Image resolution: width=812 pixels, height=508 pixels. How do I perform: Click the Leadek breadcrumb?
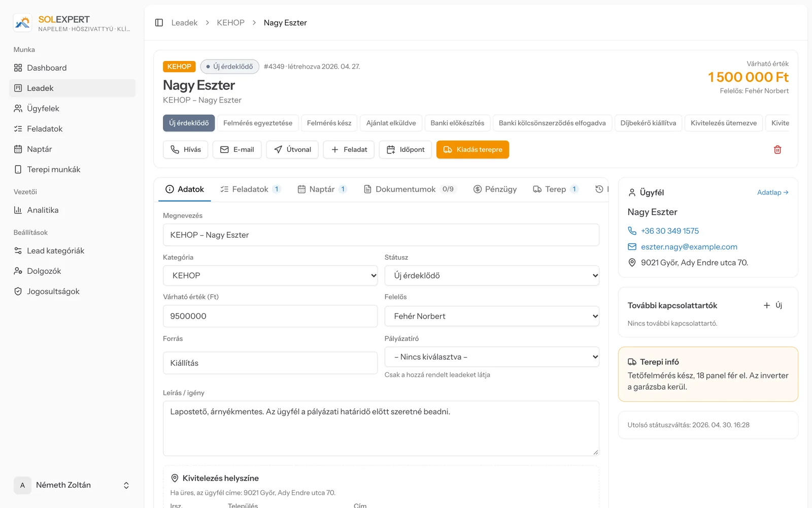click(x=184, y=23)
